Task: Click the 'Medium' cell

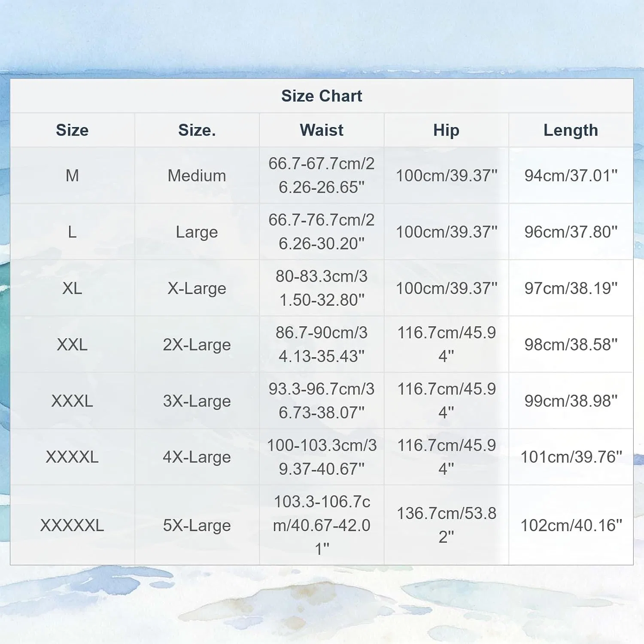Action: (197, 175)
